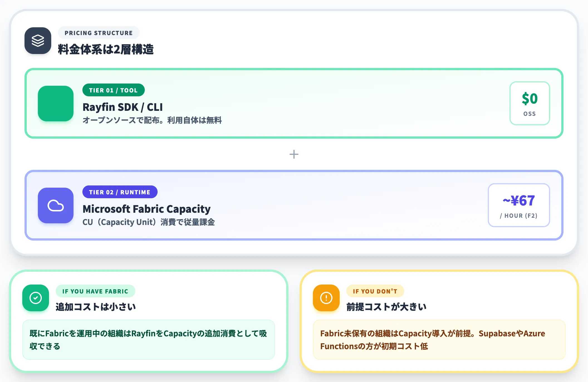The height and width of the screenshot is (382, 588).
Task: Click the heading 追加コストは小さい
Action: click(96, 307)
